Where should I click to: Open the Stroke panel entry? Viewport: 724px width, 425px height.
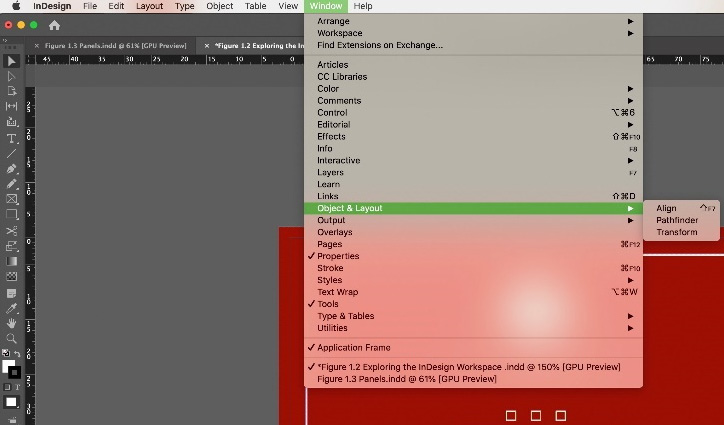point(473,268)
